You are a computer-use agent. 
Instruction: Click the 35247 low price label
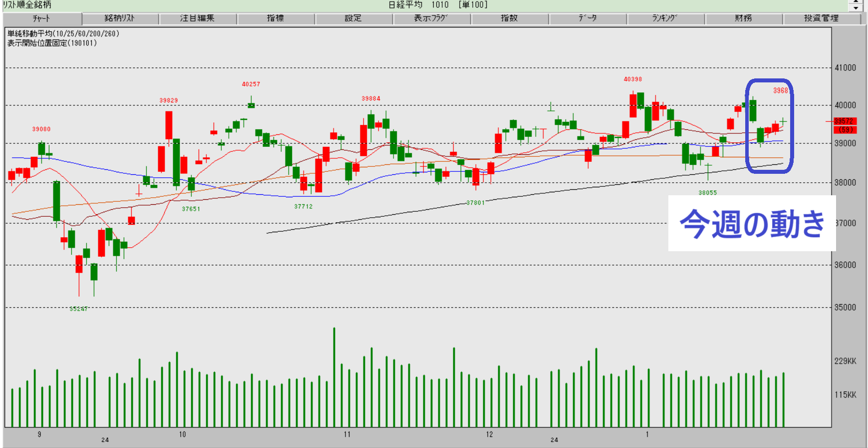[79, 309]
